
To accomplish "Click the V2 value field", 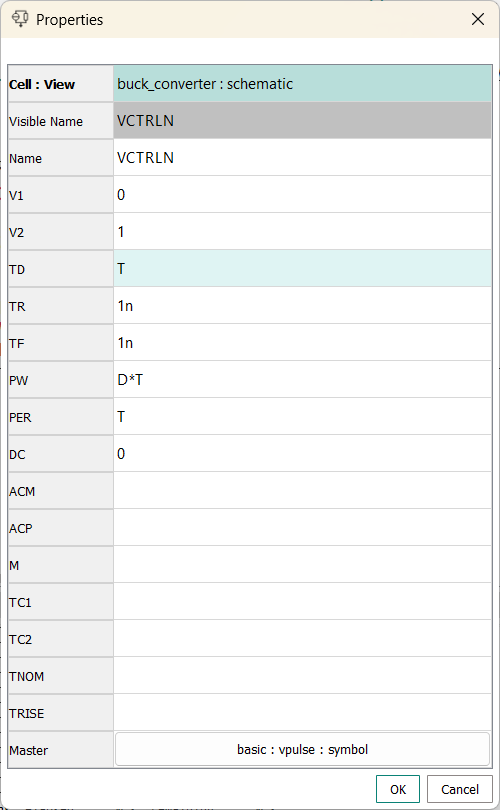I will click(302, 231).
